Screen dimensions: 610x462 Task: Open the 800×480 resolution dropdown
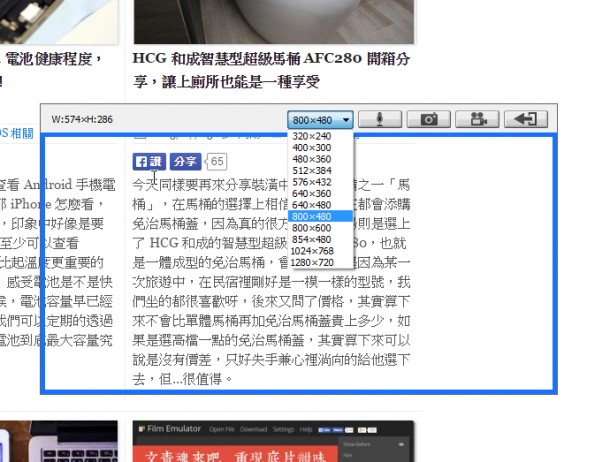[x=320, y=120]
